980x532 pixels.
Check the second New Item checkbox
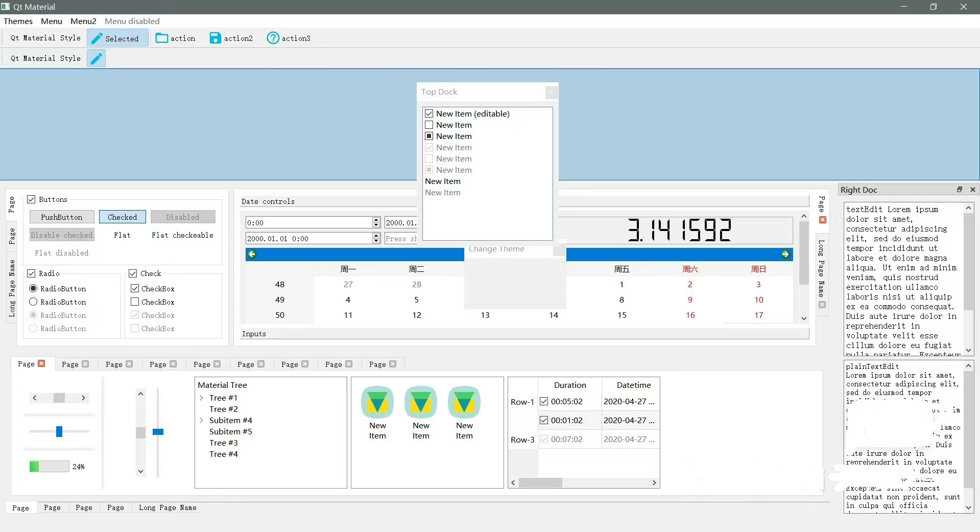429,125
